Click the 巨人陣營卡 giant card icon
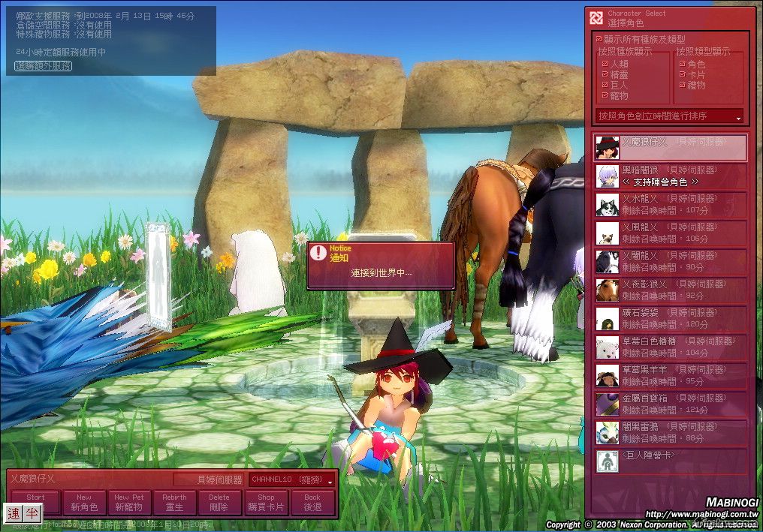The height and width of the screenshot is (532, 763). pyautogui.click(x=607, y=461)
